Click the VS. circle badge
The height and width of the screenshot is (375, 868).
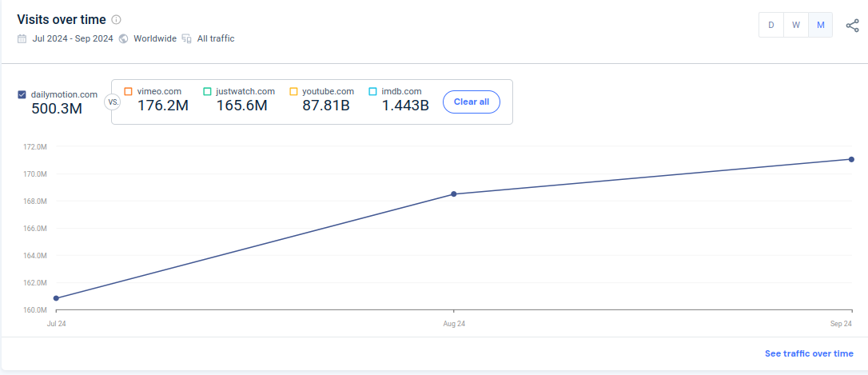coord(113,102)
